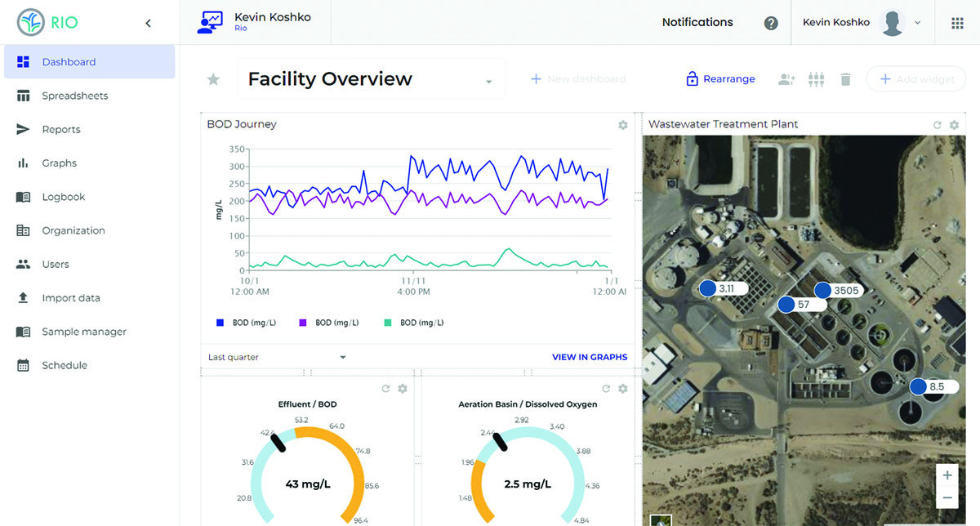Go to Spreadsheets in the sidebar
The height and width of the screenshot is (526, 980).
[x=74, y=96]
